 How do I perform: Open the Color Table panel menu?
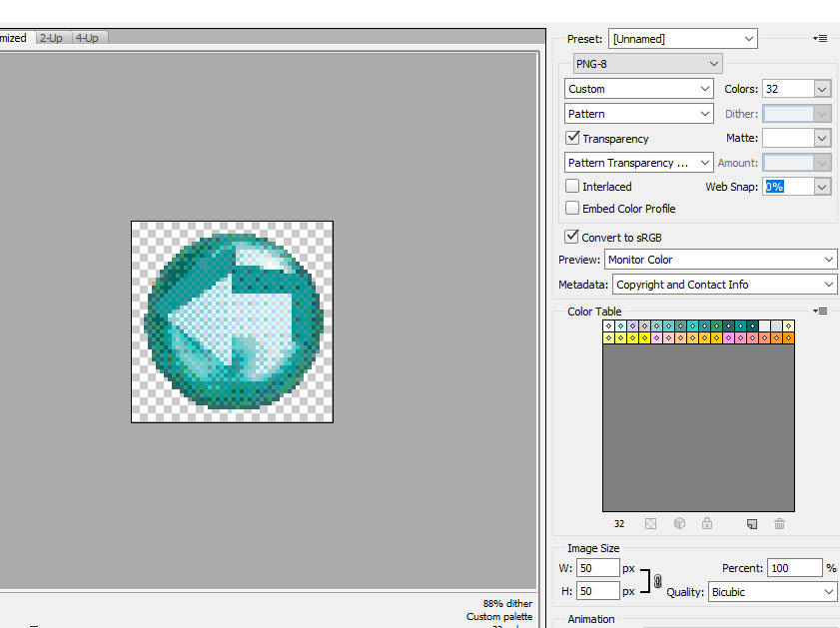click(819, 311)
